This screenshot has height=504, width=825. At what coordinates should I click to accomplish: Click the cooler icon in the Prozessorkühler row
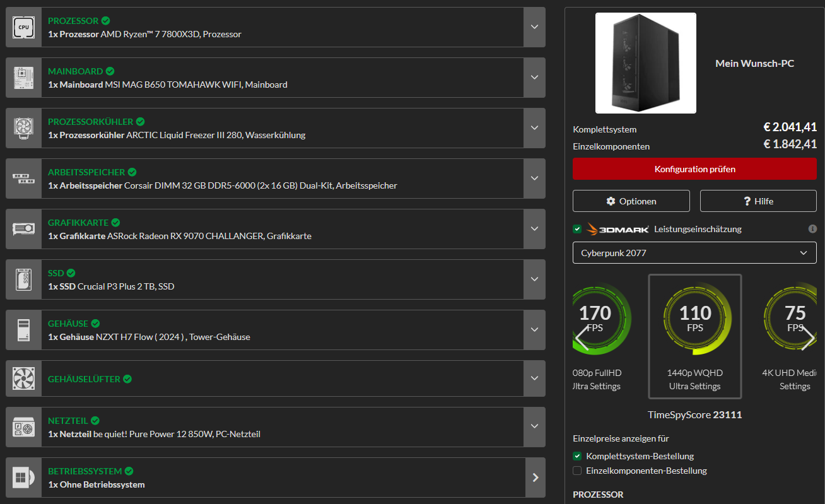click(x=23, y=128)
